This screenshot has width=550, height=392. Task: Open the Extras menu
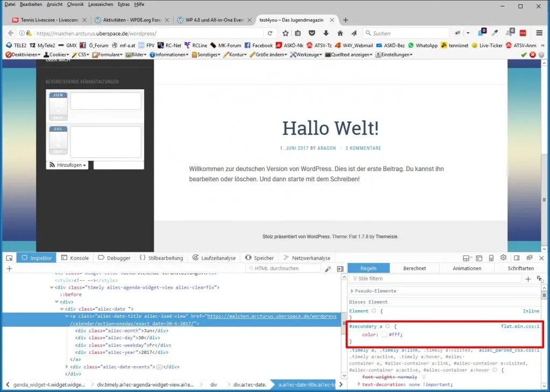[x=124, y=4]
